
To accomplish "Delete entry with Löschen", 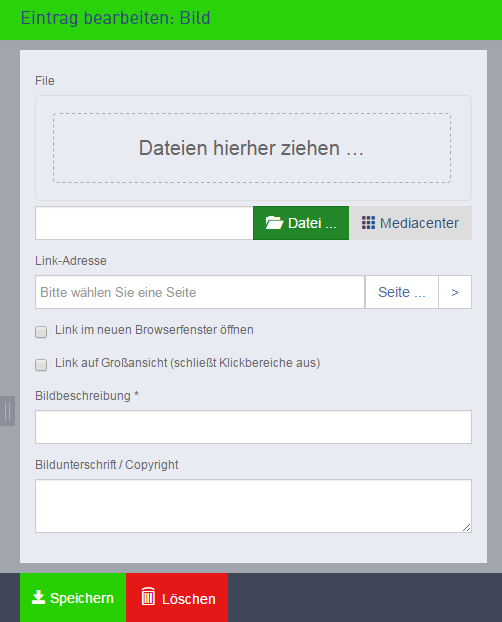I will [x=177, y=597].
